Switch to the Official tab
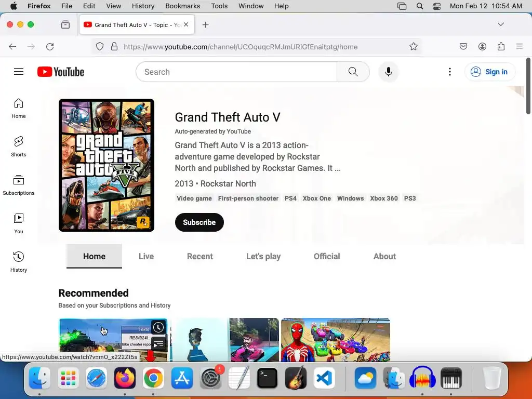This screenshot has height=399, width=532. coord(327,257)
